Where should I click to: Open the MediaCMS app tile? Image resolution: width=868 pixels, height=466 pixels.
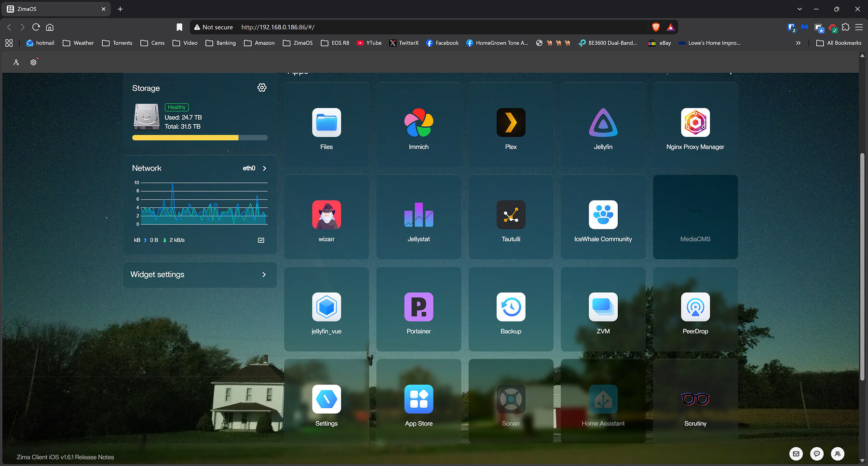coord(695,217)
